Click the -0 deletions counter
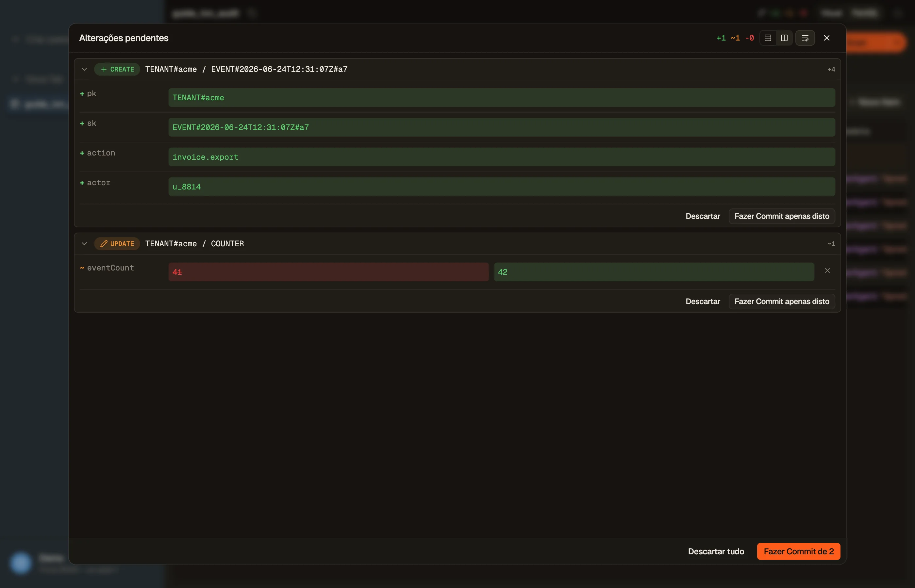The width and height of the screenshot is (915, 588). pos(750,38)
